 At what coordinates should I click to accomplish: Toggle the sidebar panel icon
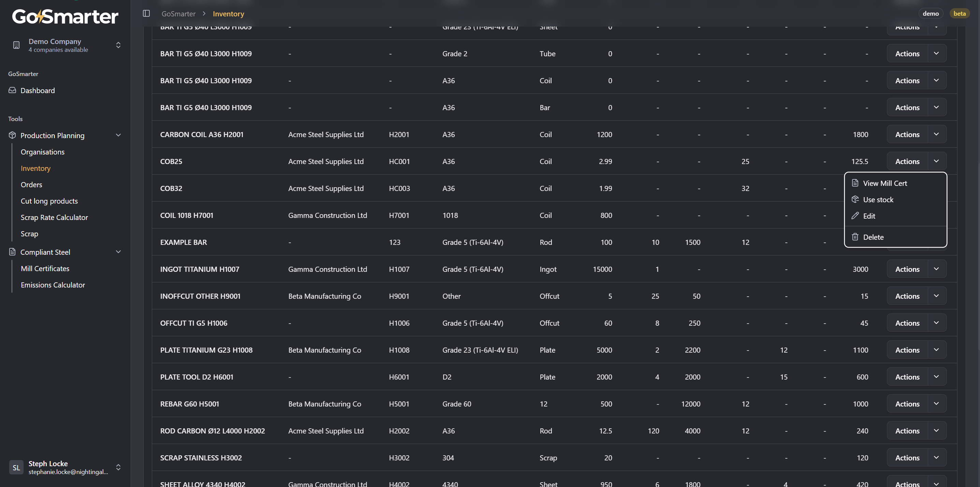coord(146,14)
